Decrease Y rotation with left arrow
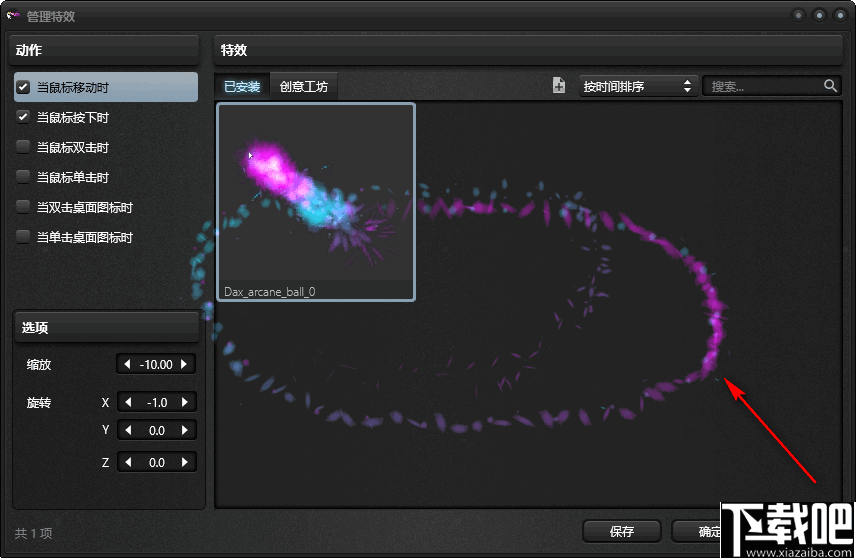The width and height of the screenshot is (856, 558). pos(128,430)
